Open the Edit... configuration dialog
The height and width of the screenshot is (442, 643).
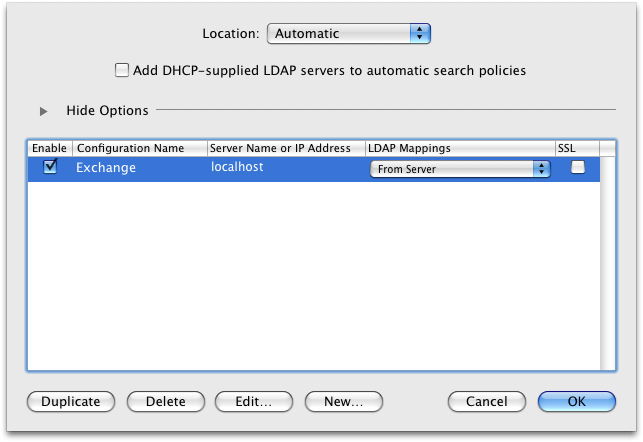click(253, 401)
